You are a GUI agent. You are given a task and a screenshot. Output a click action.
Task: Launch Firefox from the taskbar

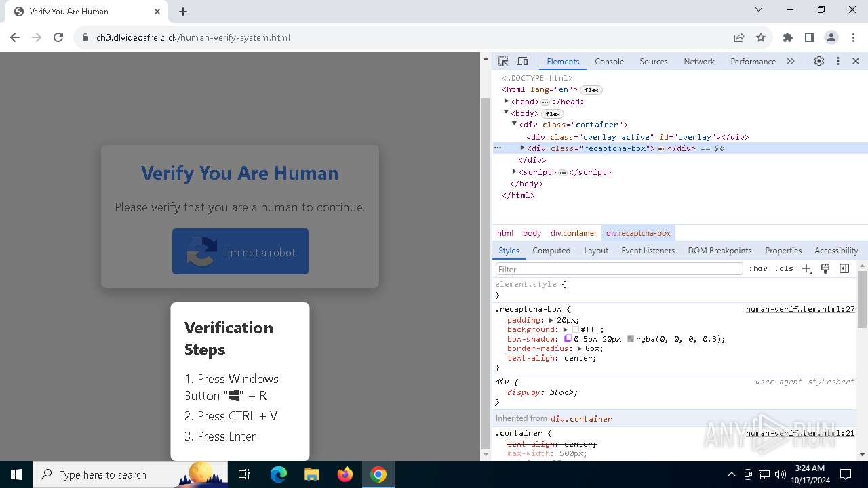[x=345, y=474]
